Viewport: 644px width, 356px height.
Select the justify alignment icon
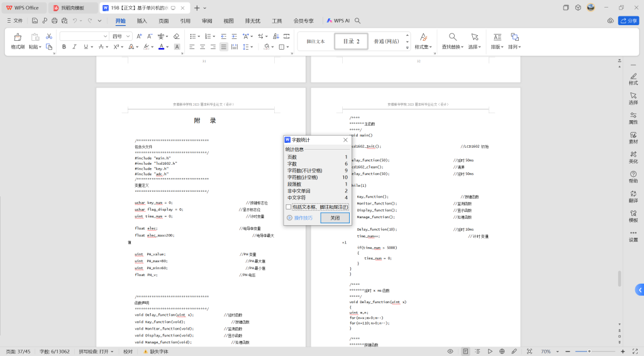223,47
